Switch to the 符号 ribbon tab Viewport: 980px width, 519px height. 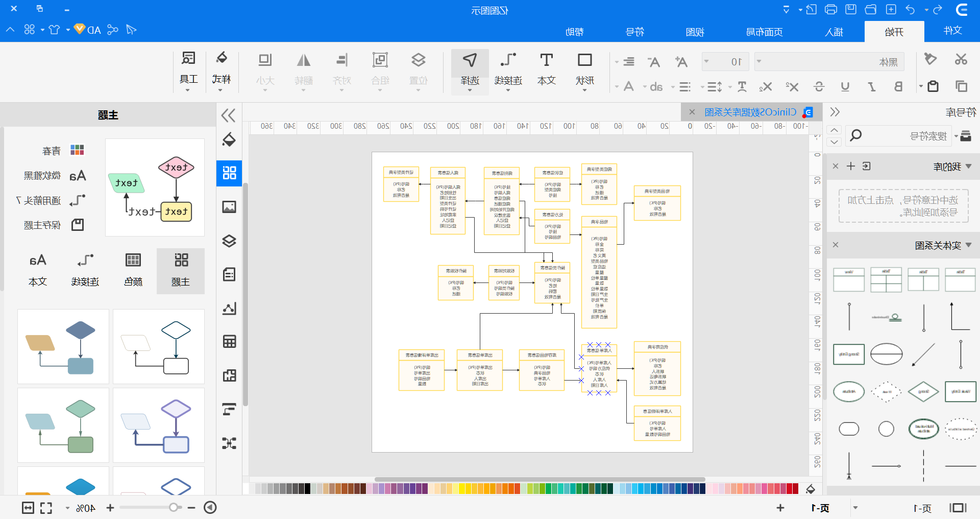pyautogui.click(x=634, y=32)
